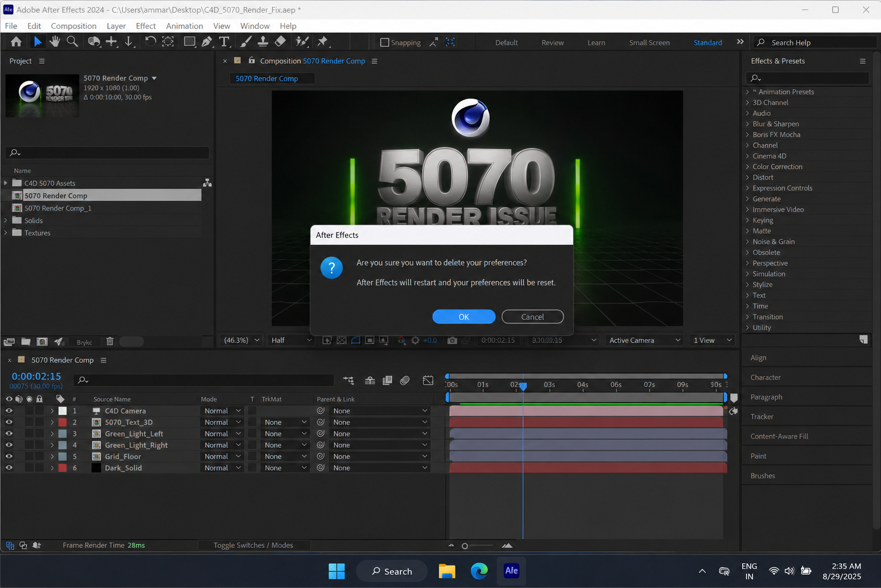Open Effects & Presets panel menu
Screen dimensions: 881x588
(862, 61)
